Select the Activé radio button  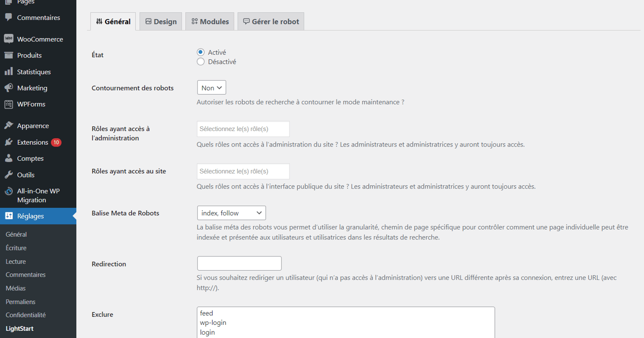tap(200, 52)
